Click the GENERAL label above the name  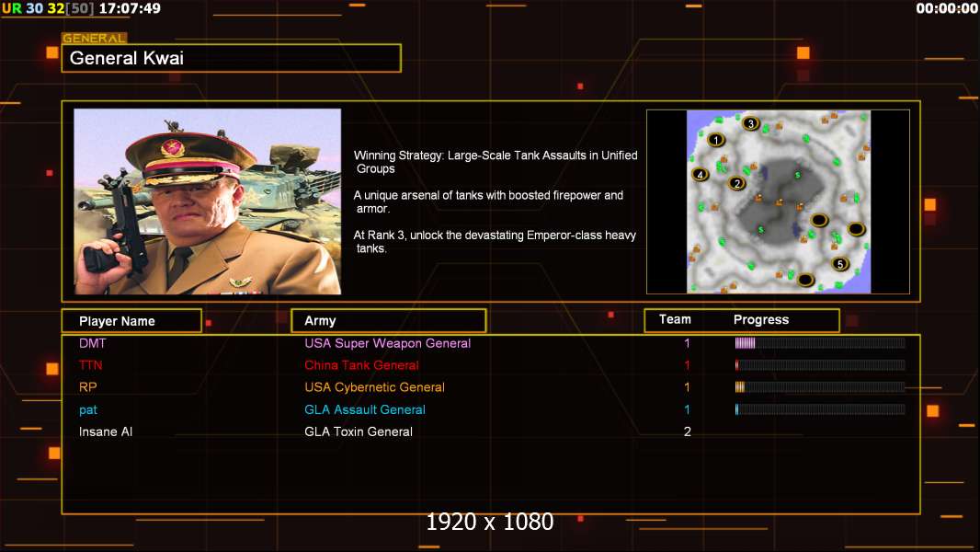pos(94,38)
